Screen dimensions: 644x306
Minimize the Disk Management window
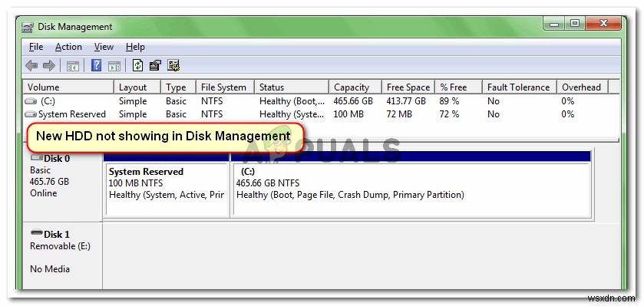pos(554,25)
